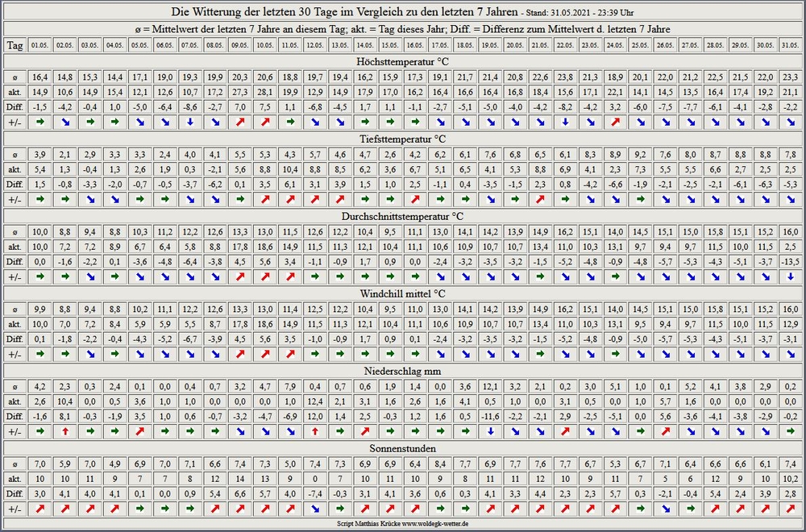Click the Höchsttemperatur °C section header
The image size is (806, 532).
403,60
